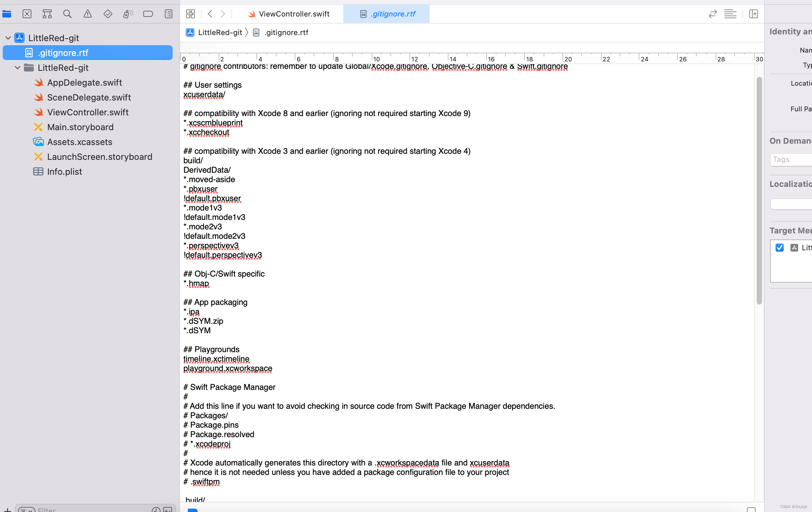
Task: Click the go back arrow button
Action: 210,14
